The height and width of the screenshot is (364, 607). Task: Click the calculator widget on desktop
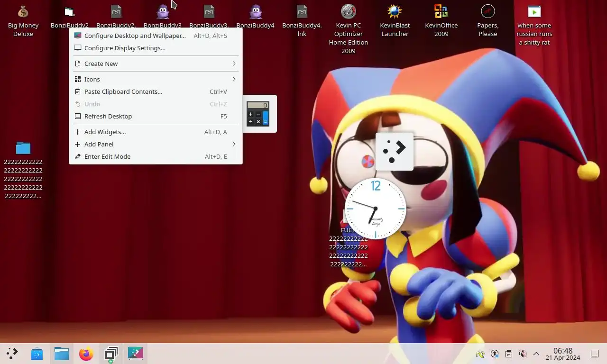coord(258,114)
